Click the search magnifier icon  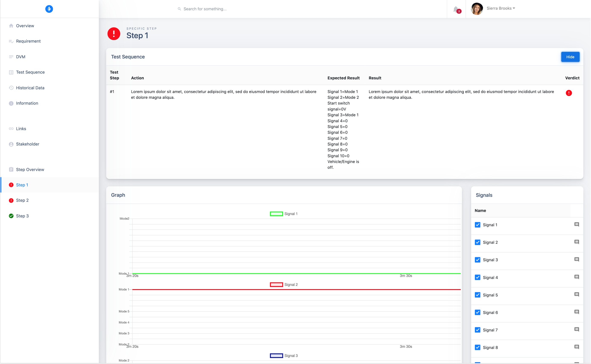click(179, 9)
